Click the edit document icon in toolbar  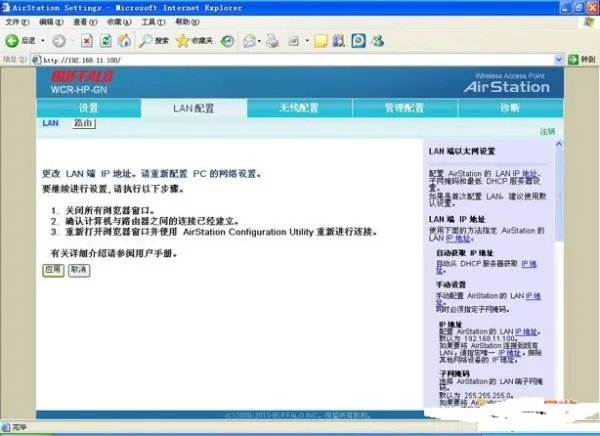click(x=293, y=41)
